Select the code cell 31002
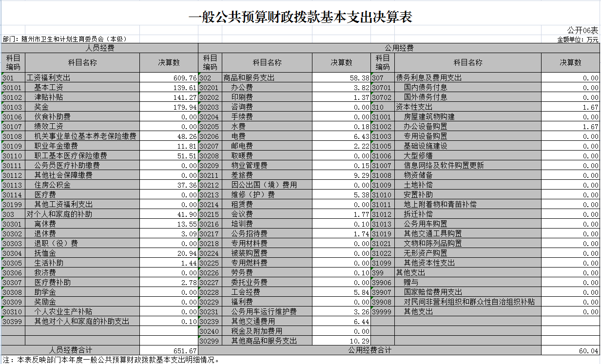 pyautogui.click(x=382, y=127)
